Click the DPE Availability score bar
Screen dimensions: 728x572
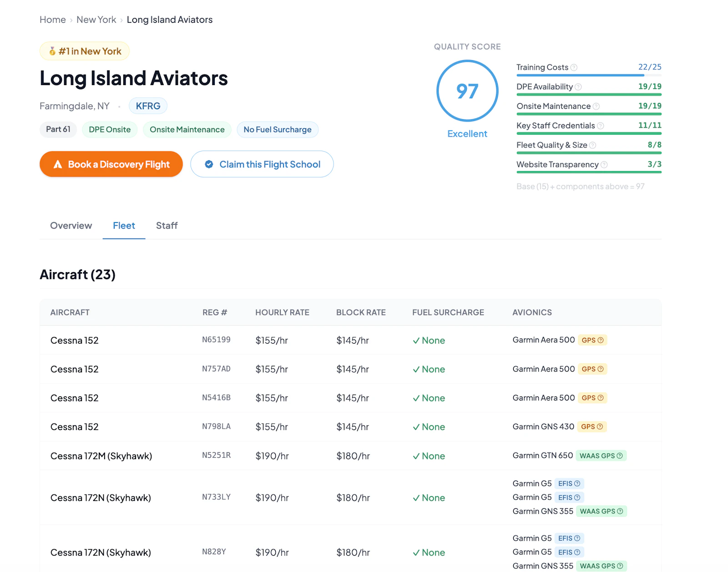click(589, 95)
